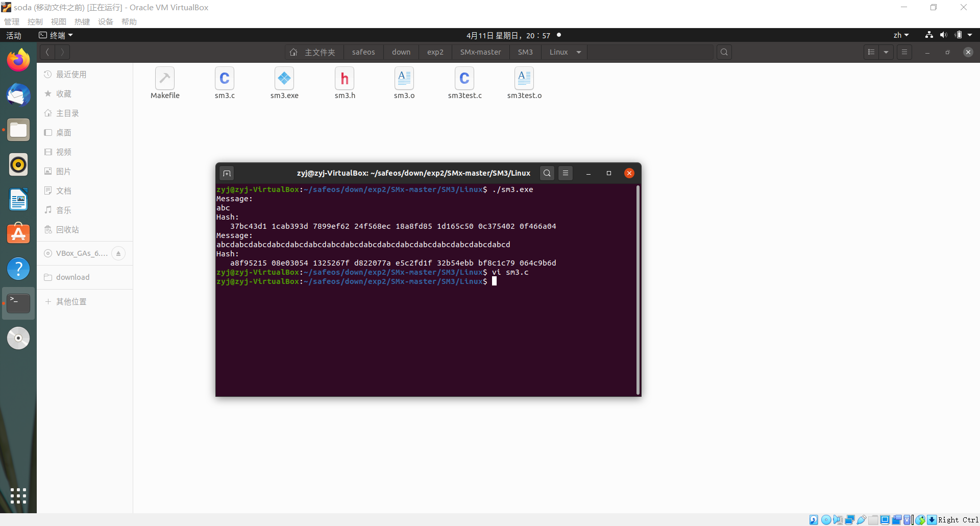The height and width of the screenshot is (526, 980).
Task: Select the sm3.o object file
Action: [x=404, y=83]
